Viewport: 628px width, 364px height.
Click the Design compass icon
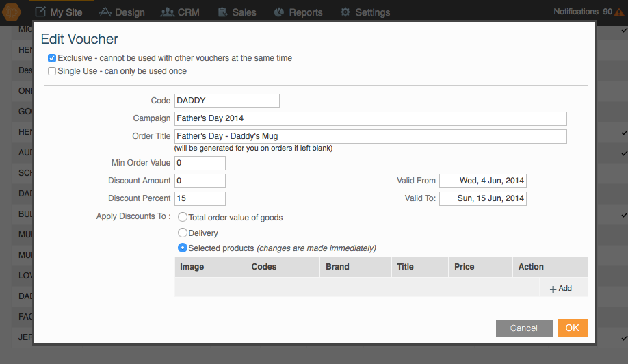105,12
